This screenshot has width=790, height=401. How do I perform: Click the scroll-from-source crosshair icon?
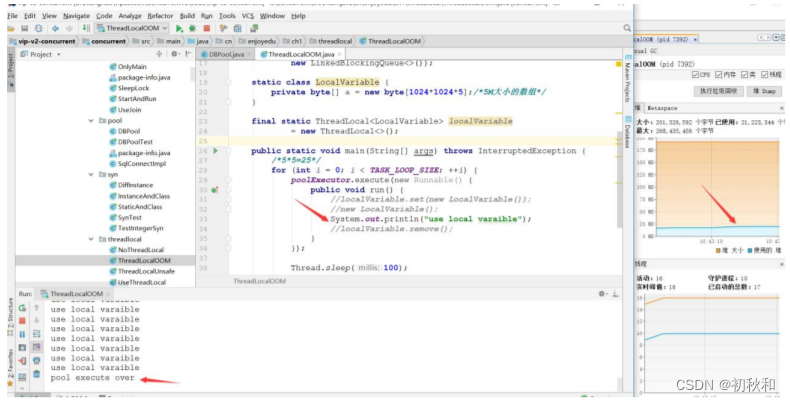point(159,54)
